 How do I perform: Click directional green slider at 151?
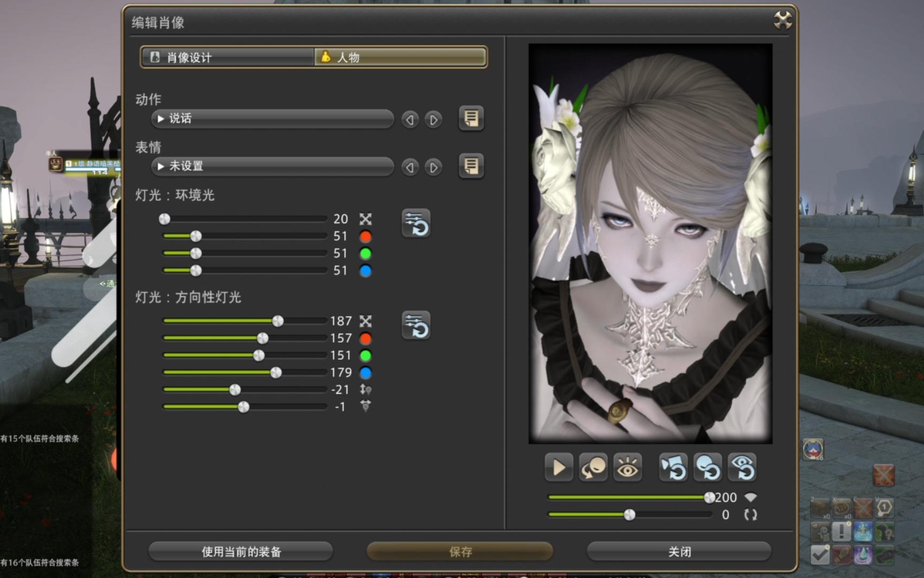coord(245,355)
